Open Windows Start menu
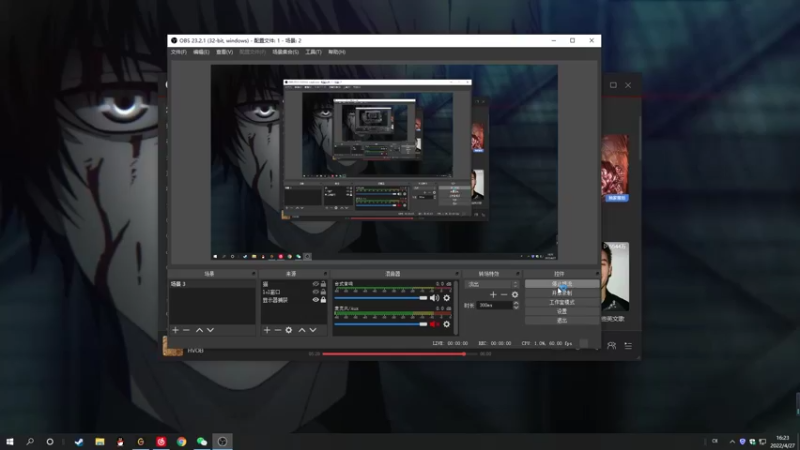 coord(10,441)
